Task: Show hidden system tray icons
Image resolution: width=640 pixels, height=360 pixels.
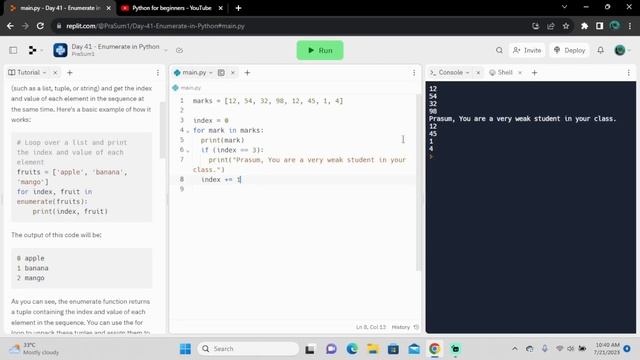Action: click(x=515, y=349)
